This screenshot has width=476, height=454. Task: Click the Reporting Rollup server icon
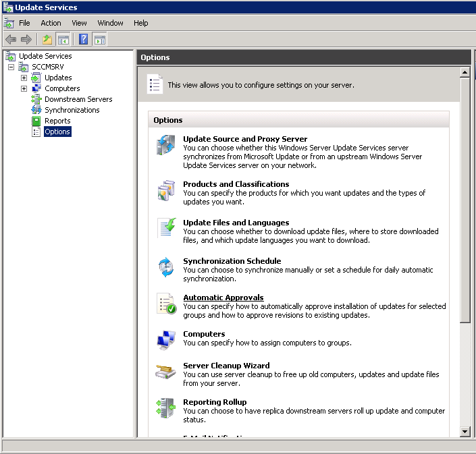point(165,408)
